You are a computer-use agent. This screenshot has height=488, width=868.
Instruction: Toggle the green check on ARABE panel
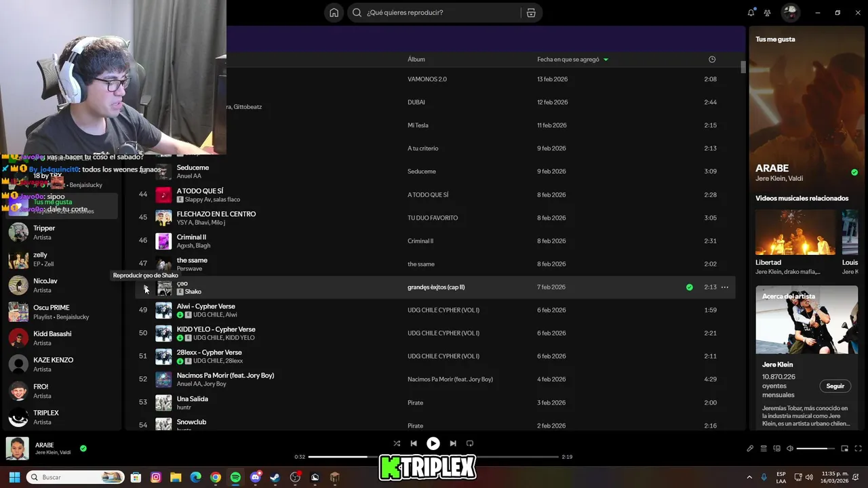pos(854,172)
